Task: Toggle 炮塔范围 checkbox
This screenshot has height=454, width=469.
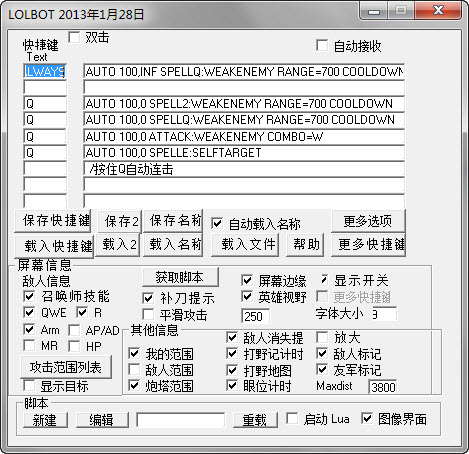Action: click(134, 386)
